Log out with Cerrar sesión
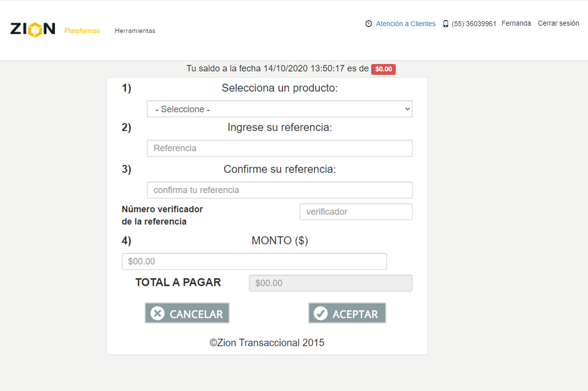 coord(558,23)
